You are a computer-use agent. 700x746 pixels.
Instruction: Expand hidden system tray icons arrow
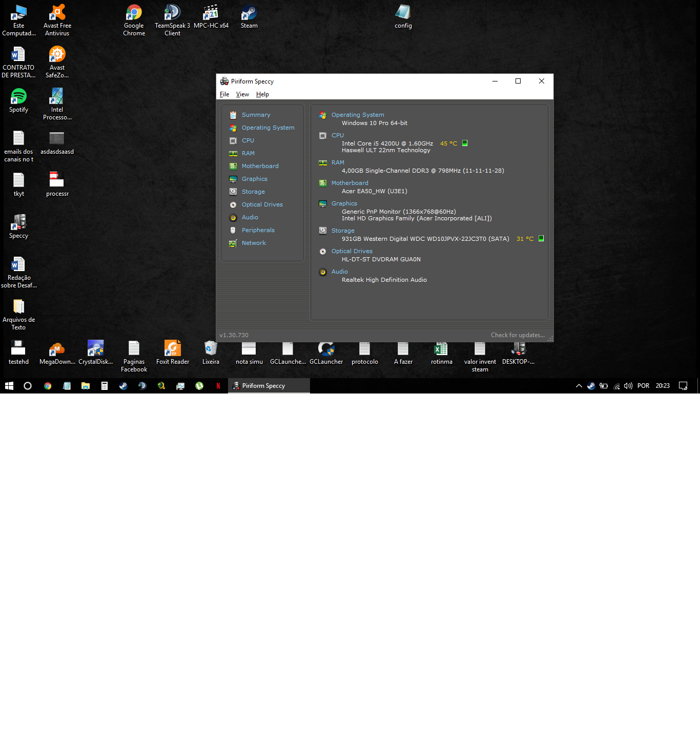click(579, 386)
